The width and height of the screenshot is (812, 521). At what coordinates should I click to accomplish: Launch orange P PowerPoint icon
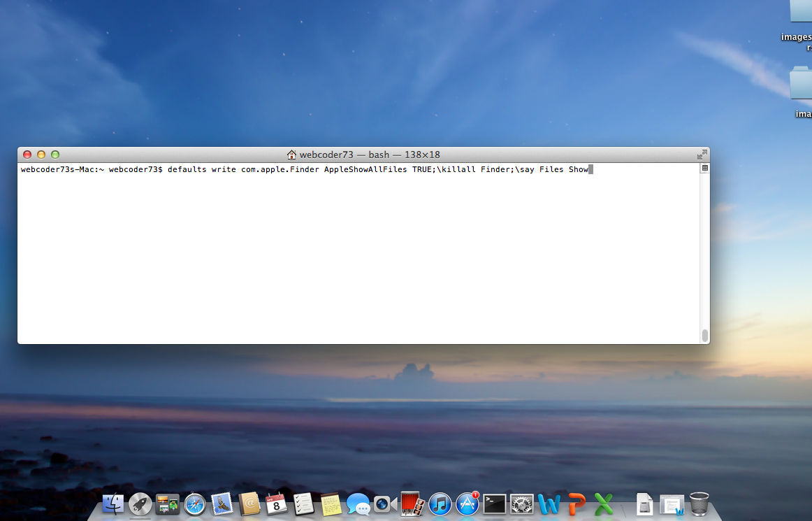point(577,504)
